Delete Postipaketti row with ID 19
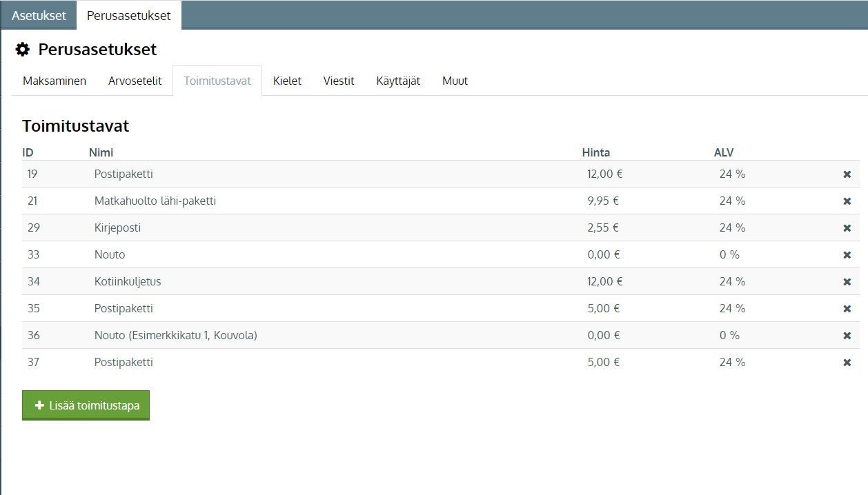 (x=847, y=174)
